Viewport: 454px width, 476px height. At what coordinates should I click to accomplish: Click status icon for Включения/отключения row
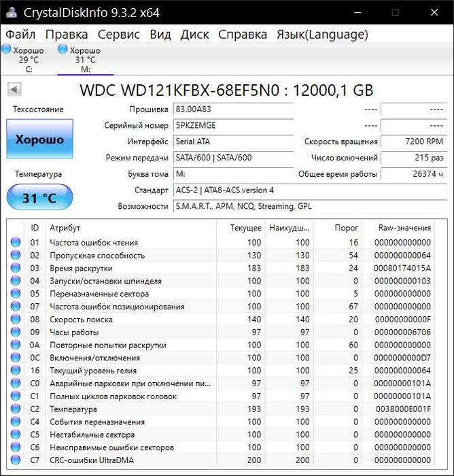[x=16, y=357]
